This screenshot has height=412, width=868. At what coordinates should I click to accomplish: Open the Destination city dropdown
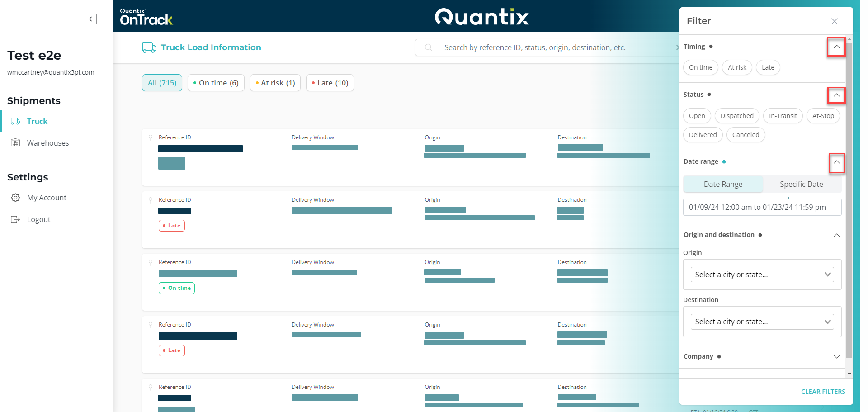pyautogui.click(x=762, y=322)
